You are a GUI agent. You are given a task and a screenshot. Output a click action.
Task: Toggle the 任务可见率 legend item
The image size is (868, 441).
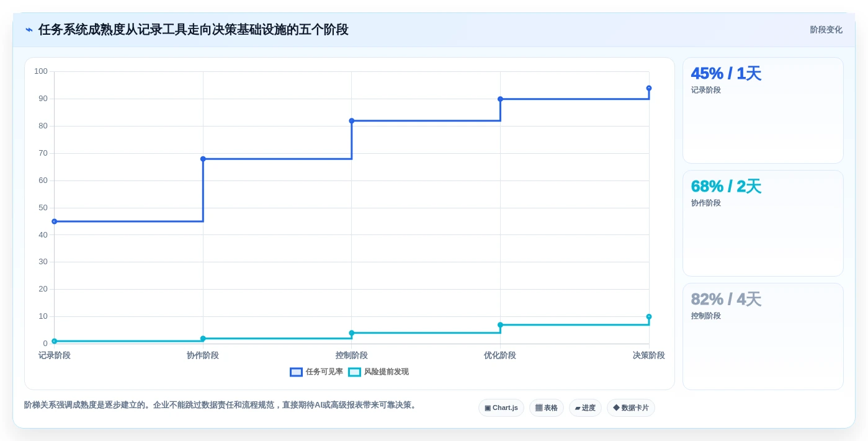point(316,372)
